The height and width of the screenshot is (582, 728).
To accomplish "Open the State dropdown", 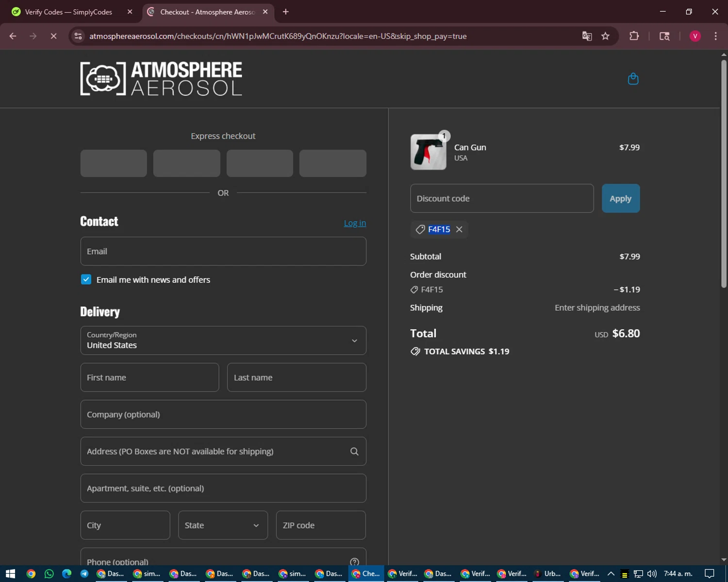I will click(223, 525).
